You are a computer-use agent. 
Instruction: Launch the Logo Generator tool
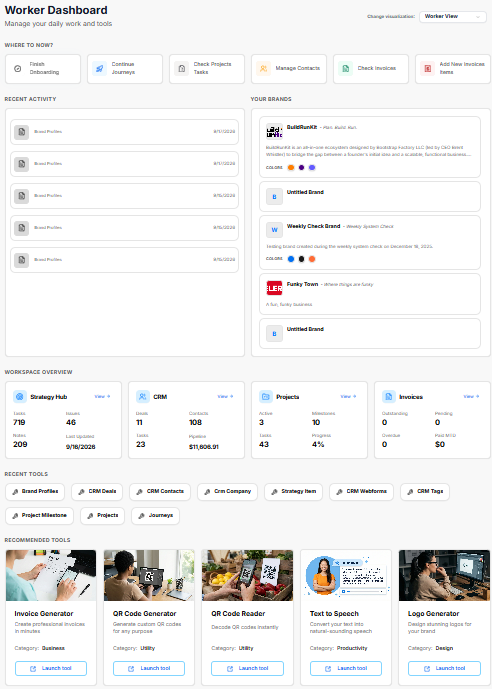(x=444, y=668)
